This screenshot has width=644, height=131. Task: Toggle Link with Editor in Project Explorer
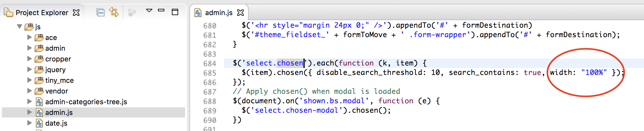click(114, 12)
